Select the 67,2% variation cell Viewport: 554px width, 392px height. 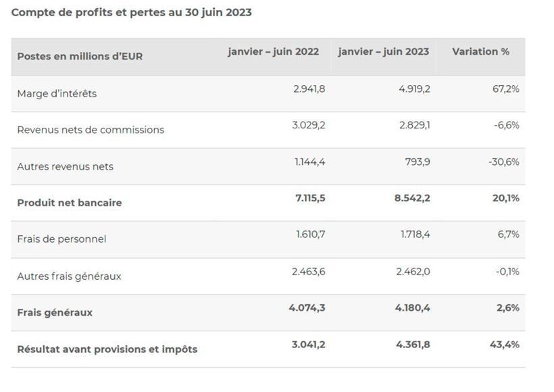point(505,89)
